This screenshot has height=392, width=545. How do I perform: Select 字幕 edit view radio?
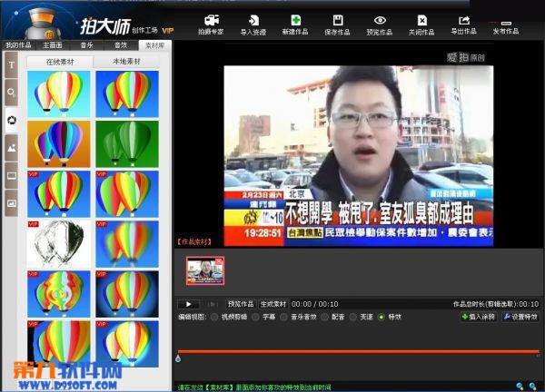click(x=256, y=317)
